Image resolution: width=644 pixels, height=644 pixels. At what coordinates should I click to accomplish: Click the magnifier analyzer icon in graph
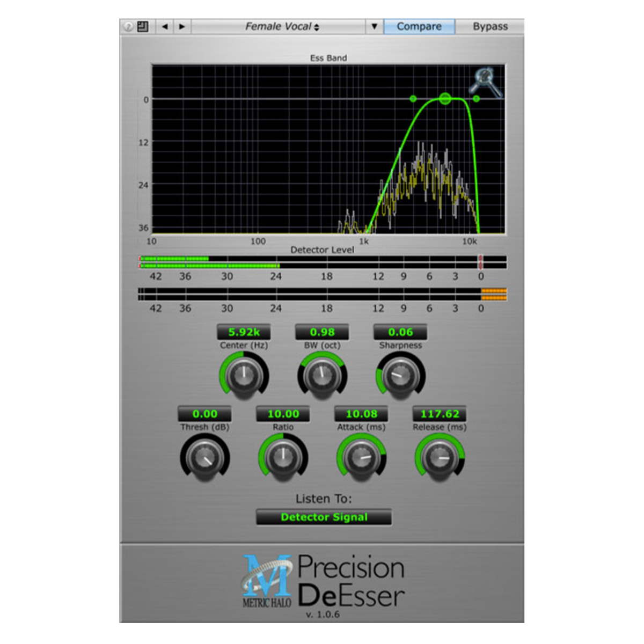[x=485, y=82]
